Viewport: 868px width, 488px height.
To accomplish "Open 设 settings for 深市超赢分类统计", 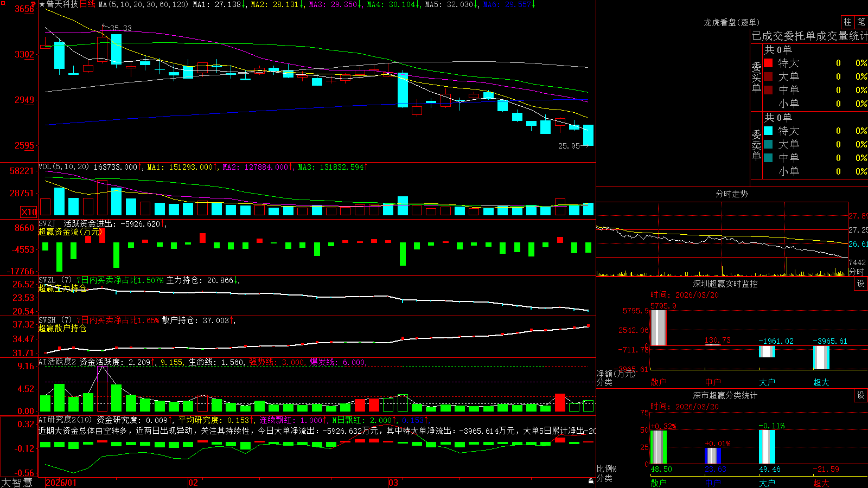I will tap(861, 395).
